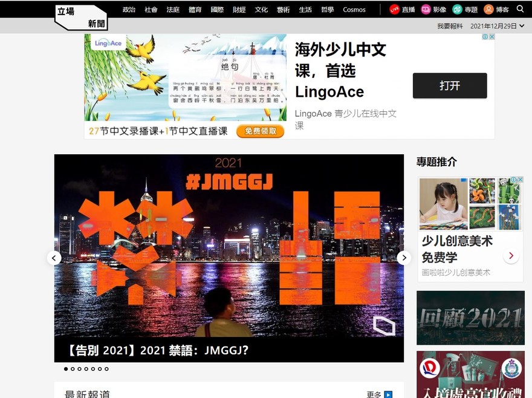The width and height of the screenshot is (532, 398).
Task: Click the 打开 button in the LingoAce ad
Action: (x=449, y=86)
